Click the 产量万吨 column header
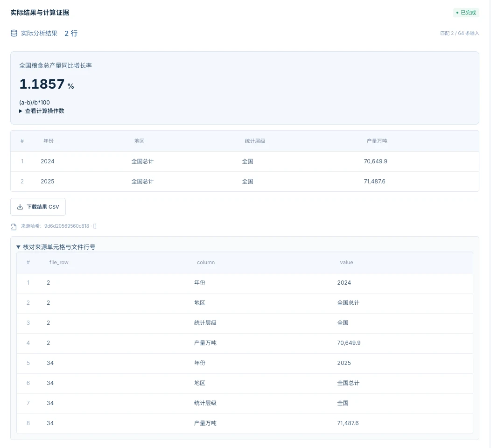Image resolution: width=491 pixels, height=448 pixels. tap(377, 141)
